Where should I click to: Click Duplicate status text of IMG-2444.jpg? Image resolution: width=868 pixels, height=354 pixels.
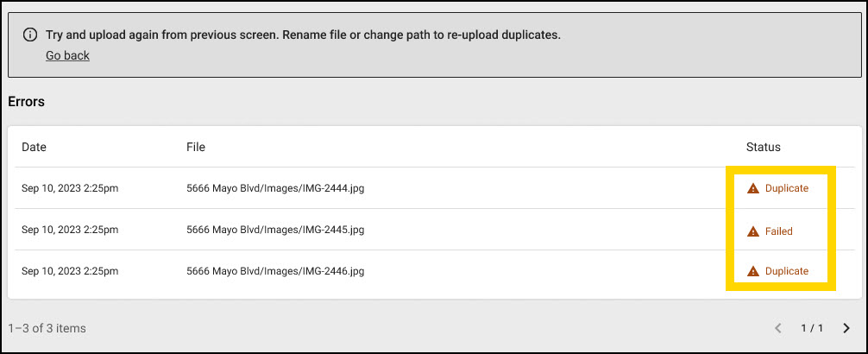coord(786,188)
